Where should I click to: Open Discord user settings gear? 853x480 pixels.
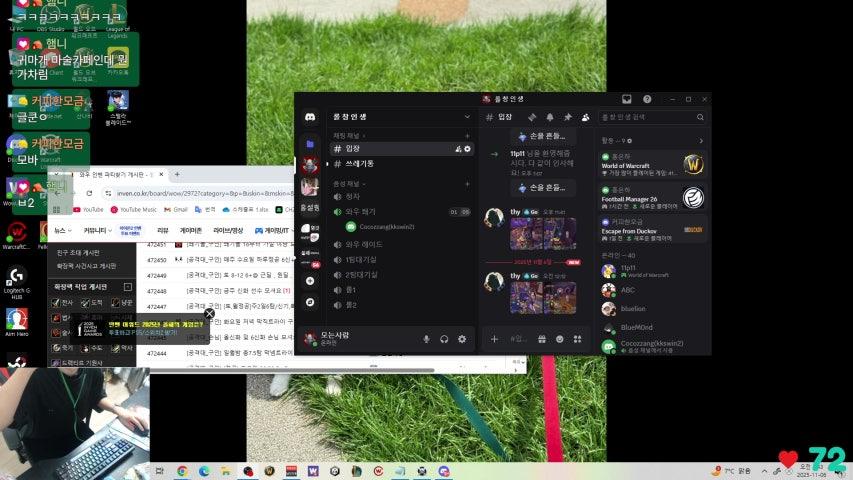[462, 339]
